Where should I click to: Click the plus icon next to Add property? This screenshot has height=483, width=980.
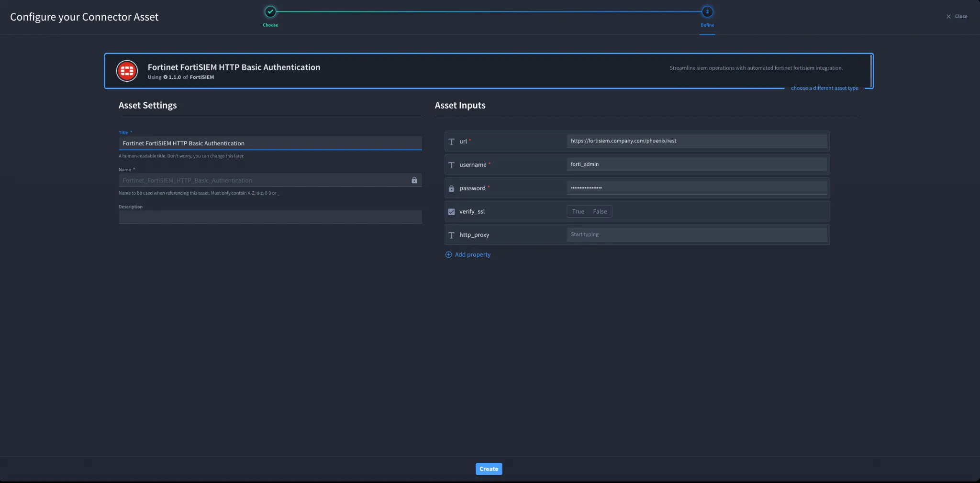pyautogui.click(x=448, y=255)
